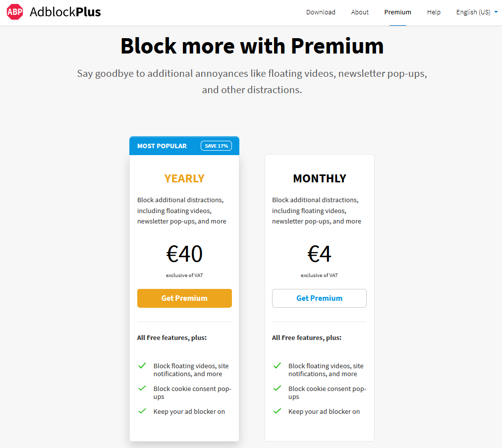Click the SAVE 17% badge

tap(216, 146)
